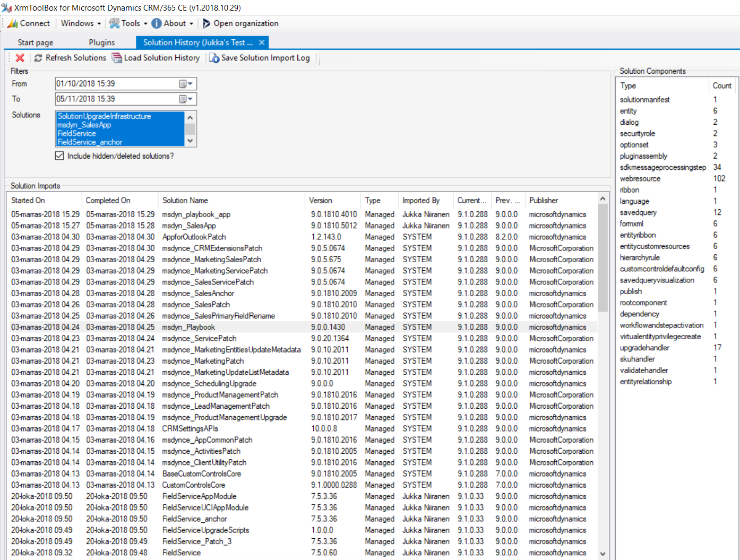The height and width of the screenshot is (560, 740).
Task: Click the Solution Imports scrollbar up arrow
Action: (x=603, y=199)
